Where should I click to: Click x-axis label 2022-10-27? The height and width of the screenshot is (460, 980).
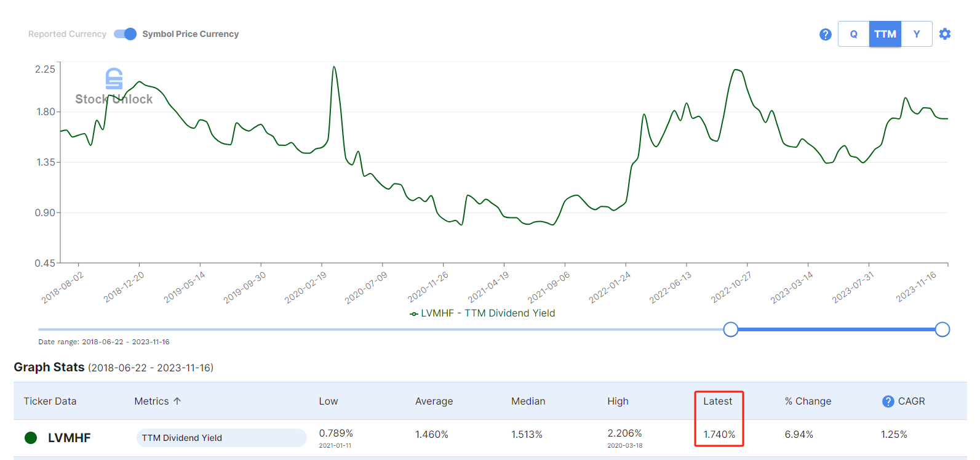[731, 288]
